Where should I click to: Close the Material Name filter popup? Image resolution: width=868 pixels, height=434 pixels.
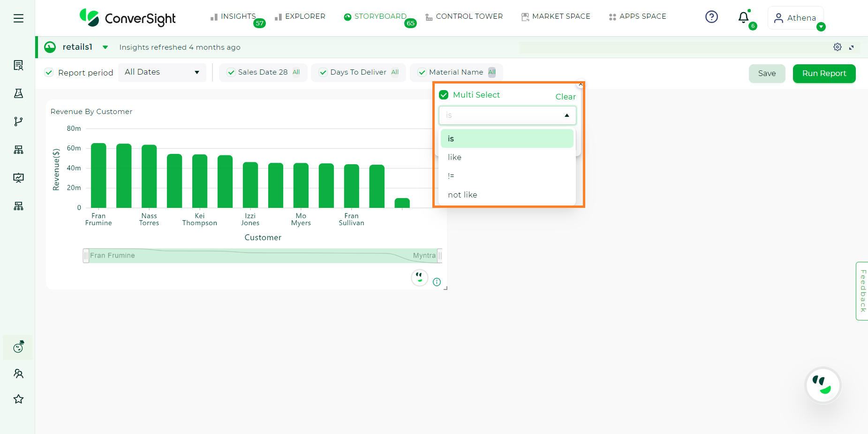[581, 84]
